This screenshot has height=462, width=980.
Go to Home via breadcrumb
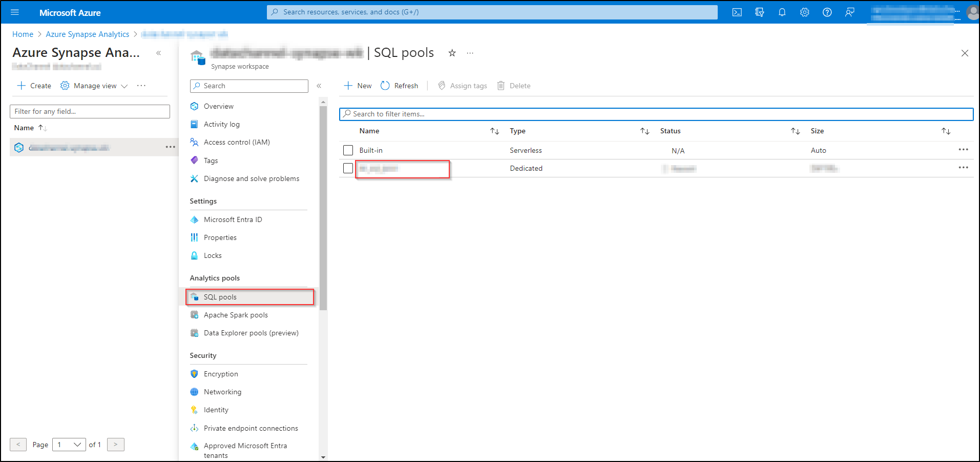coord(23,34)
